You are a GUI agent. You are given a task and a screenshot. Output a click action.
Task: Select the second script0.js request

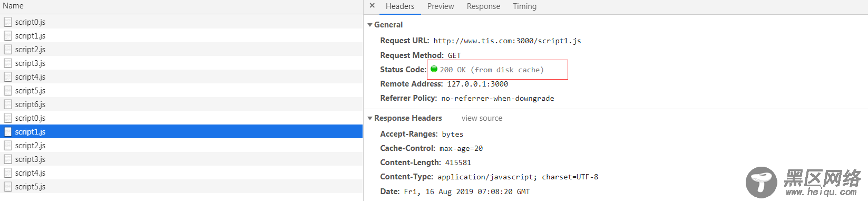(181, 118)
